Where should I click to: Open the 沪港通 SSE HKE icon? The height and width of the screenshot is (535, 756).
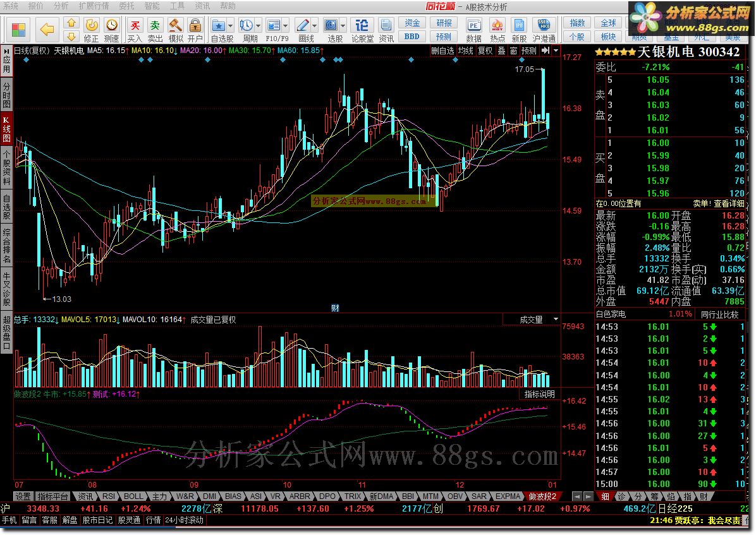(544, 25)
